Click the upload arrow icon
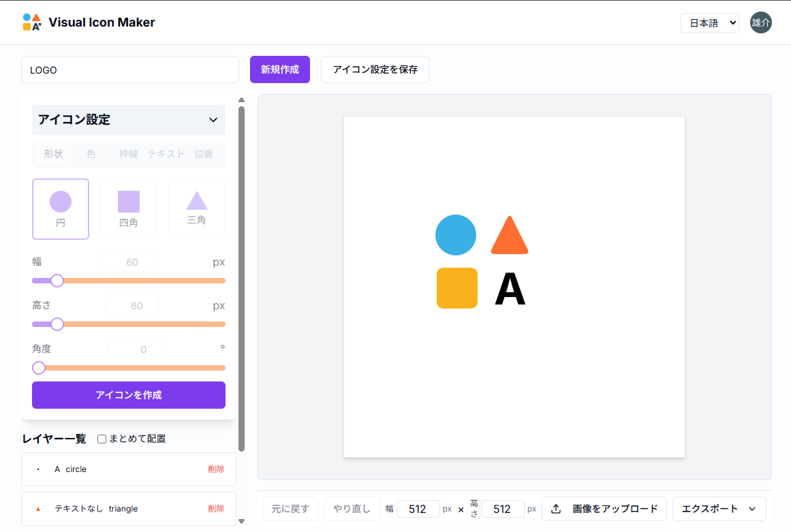Viewport: 791px width, 532px height. coord(556,509)
